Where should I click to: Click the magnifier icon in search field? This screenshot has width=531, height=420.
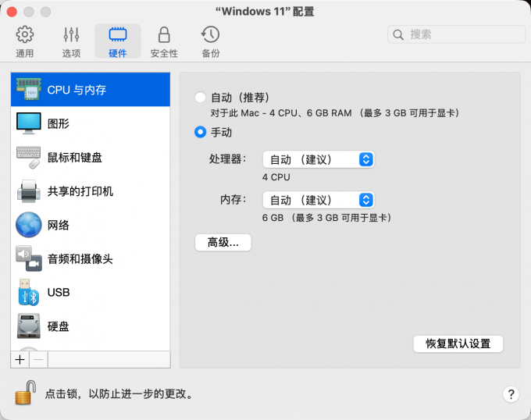[398, 34]
